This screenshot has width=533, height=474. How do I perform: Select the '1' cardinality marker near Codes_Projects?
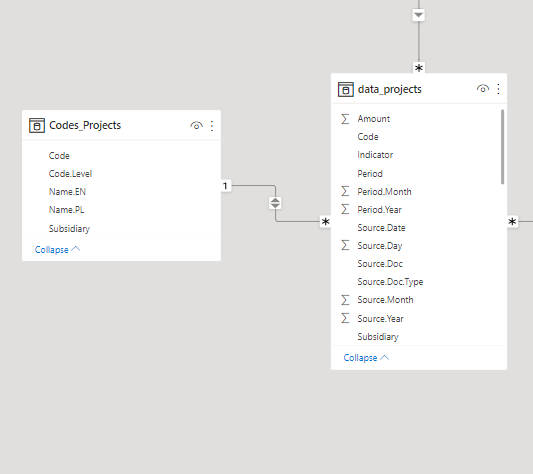[x=226, y=186]
